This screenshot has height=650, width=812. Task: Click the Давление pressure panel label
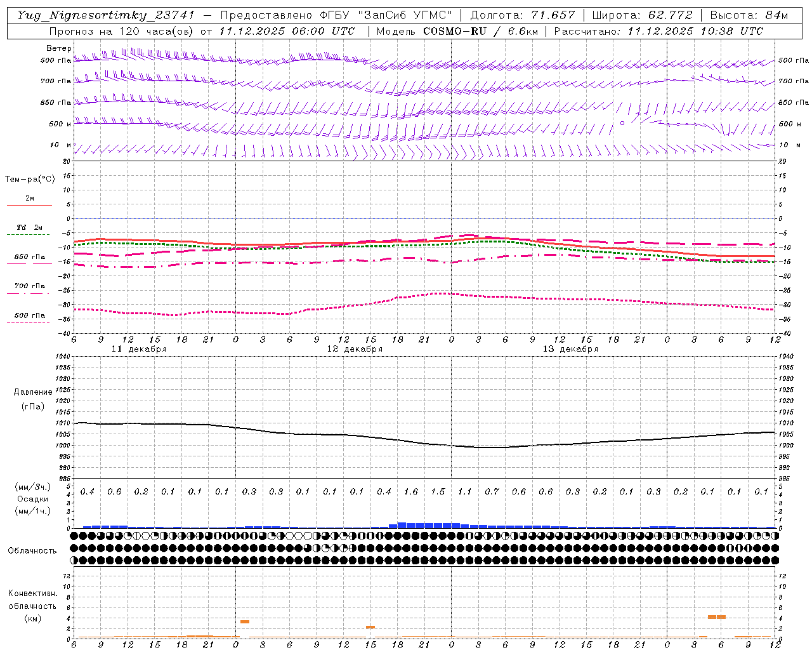click(33, 392)
